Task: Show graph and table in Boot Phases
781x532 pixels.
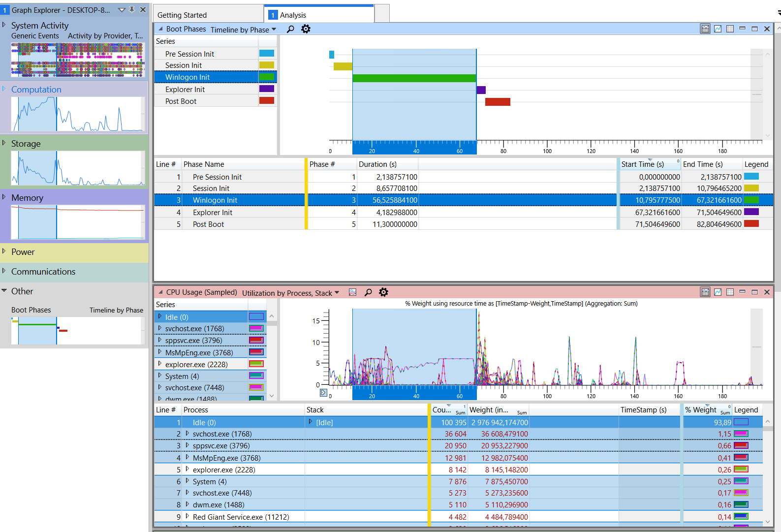Action: point(705,29)
